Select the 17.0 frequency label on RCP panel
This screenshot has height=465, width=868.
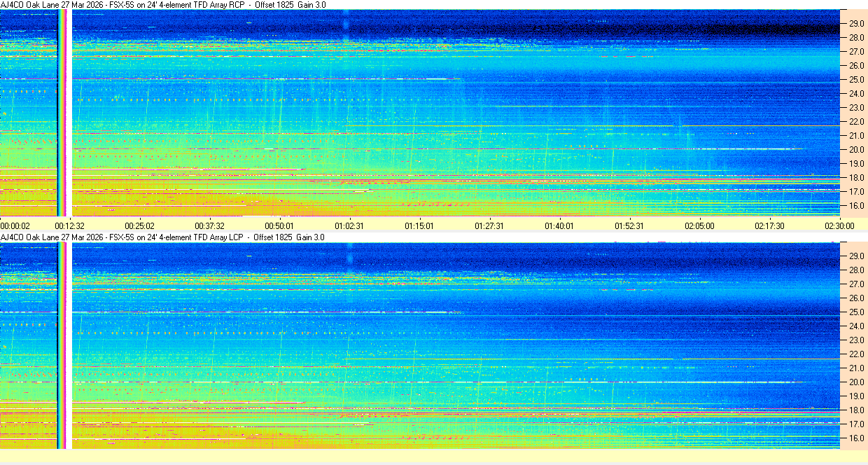[857, 192]
